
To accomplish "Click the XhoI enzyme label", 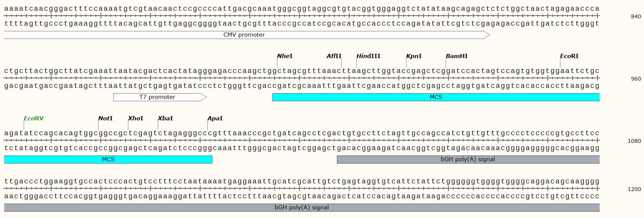I will point(136,118).
